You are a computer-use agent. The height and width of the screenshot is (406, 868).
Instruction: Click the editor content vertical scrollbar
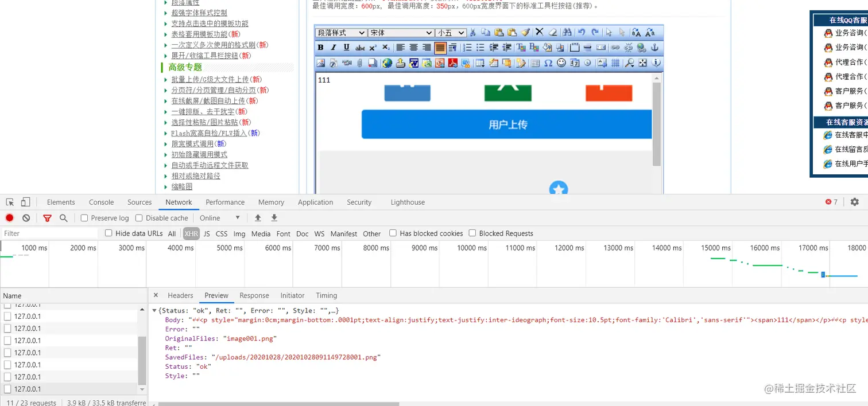[x=657, y=123]
